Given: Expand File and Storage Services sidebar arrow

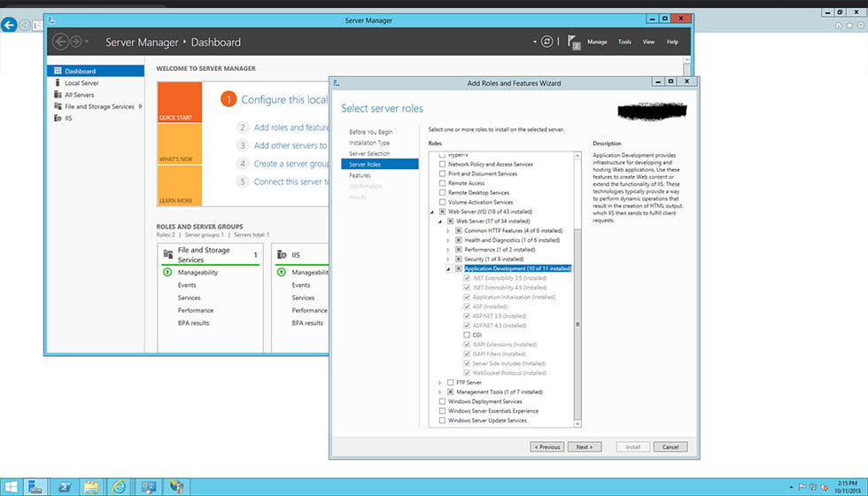Looking at the screenshot, I should (x=141, y=106).
